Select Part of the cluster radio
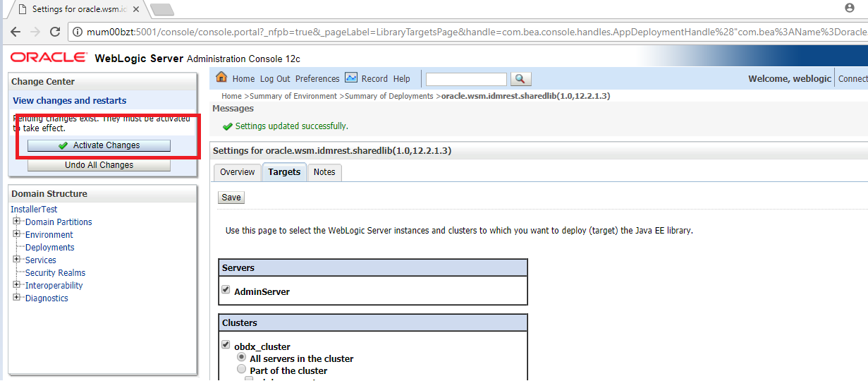The height and width of the screenshot is (381, 868). 242,369
